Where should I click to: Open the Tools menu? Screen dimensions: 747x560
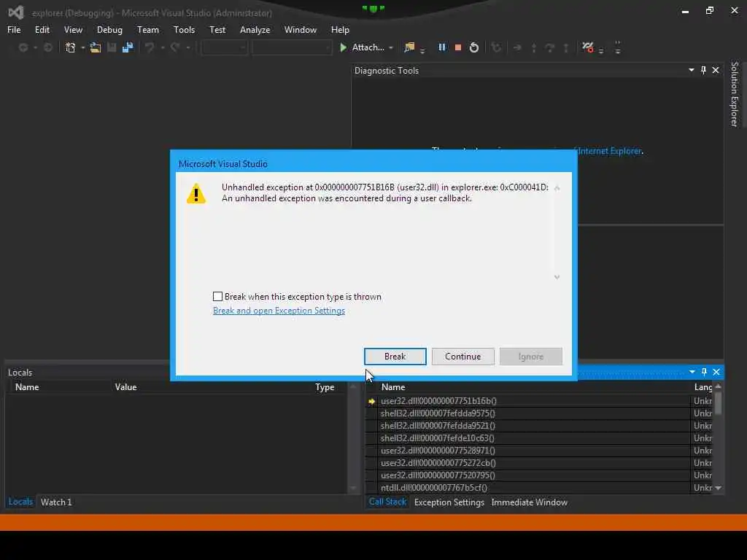pos(184,29)
